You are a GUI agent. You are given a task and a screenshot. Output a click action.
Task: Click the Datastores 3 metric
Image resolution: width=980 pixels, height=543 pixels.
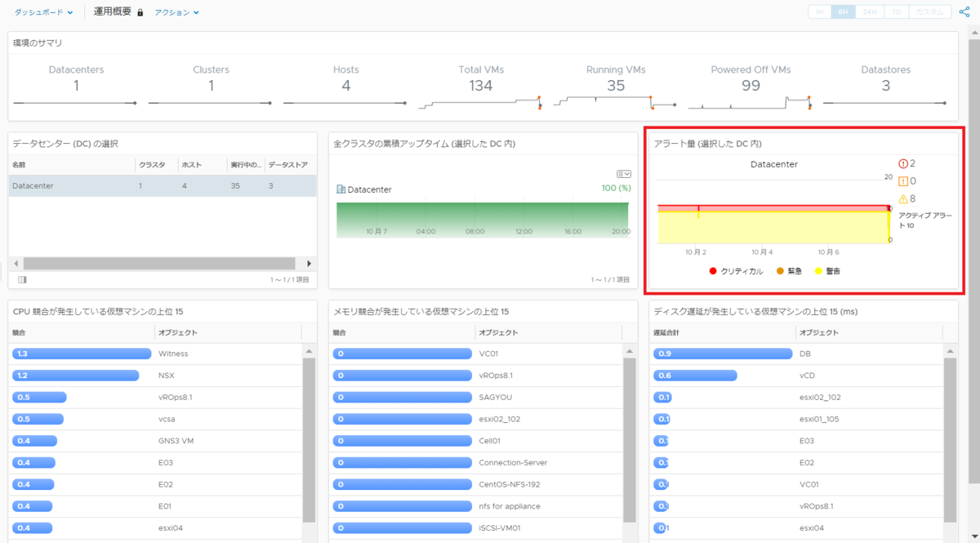(886, 85)
